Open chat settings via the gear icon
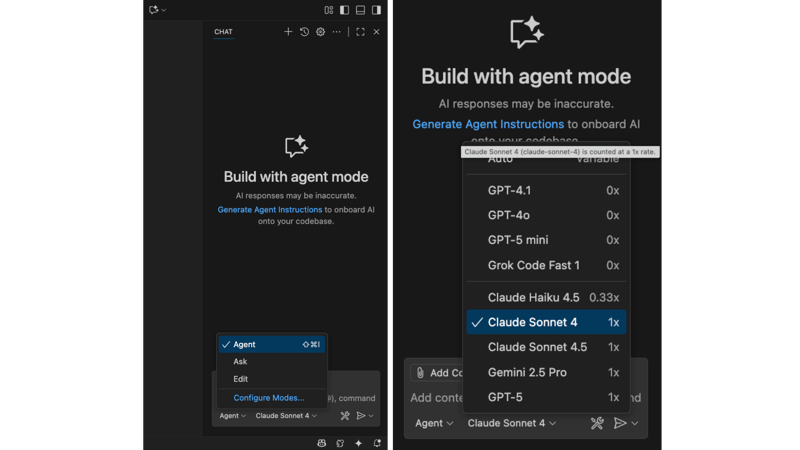800x450 pixels. [320, 32]
